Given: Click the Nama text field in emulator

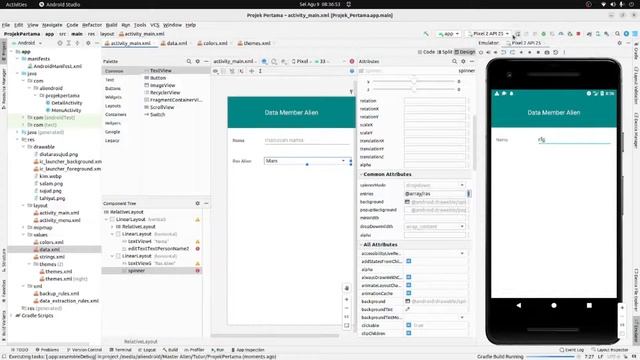Looking at the screenshot, I should click(574, 140).
